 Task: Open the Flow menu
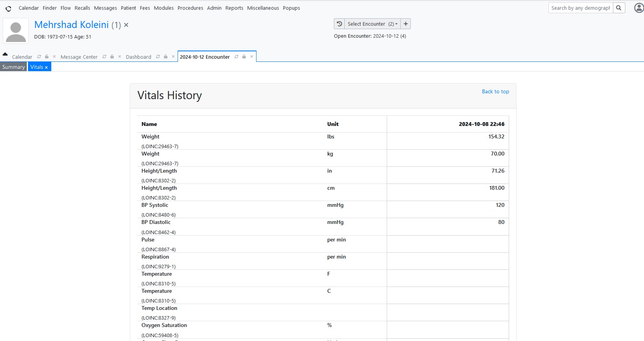click(66, 8)
